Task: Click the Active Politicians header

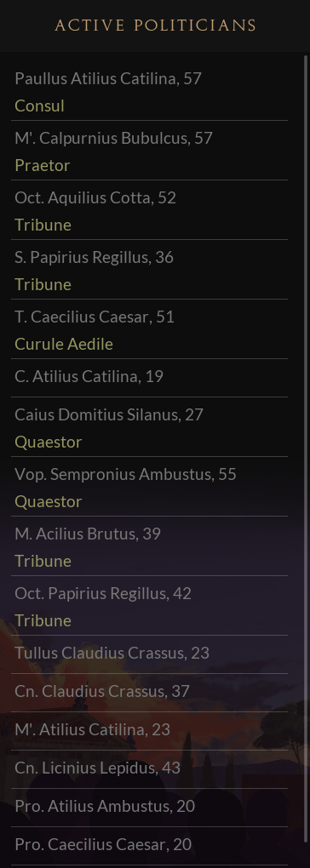Action: pos(156,26)
